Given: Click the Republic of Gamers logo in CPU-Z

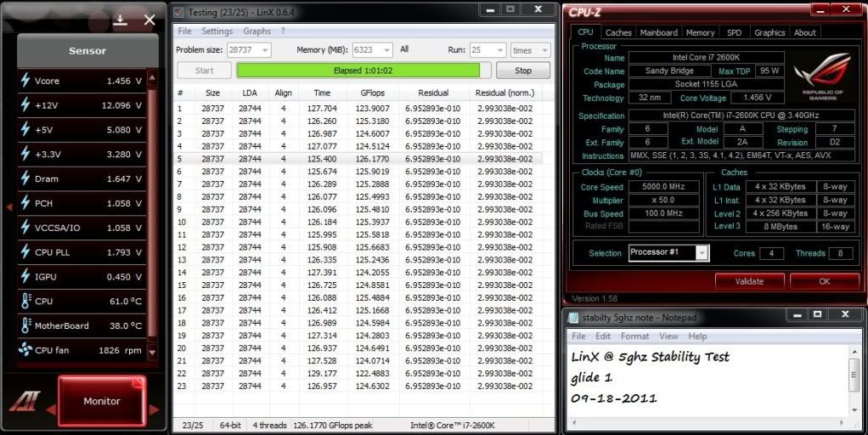Looking at the screenshot, I should point(823,76).
